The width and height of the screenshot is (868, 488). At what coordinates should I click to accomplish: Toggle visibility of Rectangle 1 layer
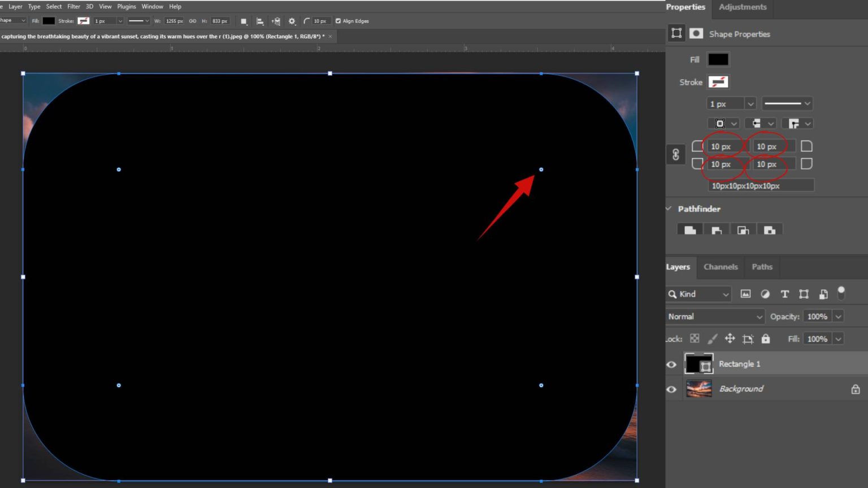tap(671, 364)
